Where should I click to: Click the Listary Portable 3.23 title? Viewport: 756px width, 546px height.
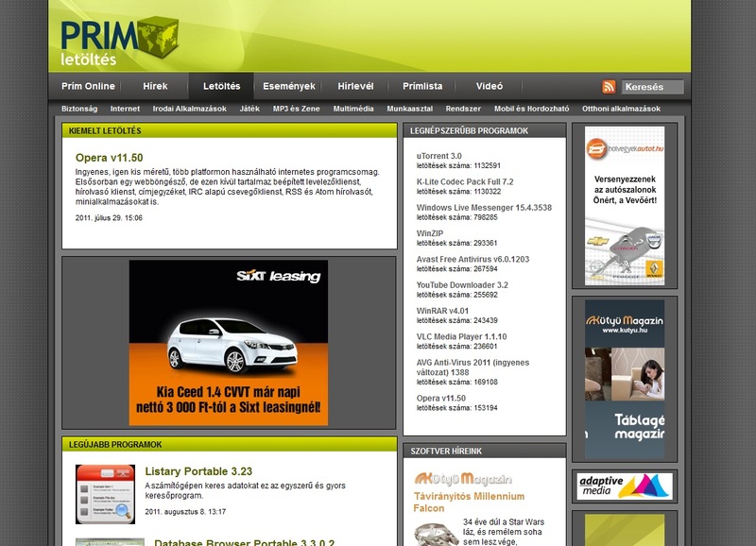tap(198, 470)
